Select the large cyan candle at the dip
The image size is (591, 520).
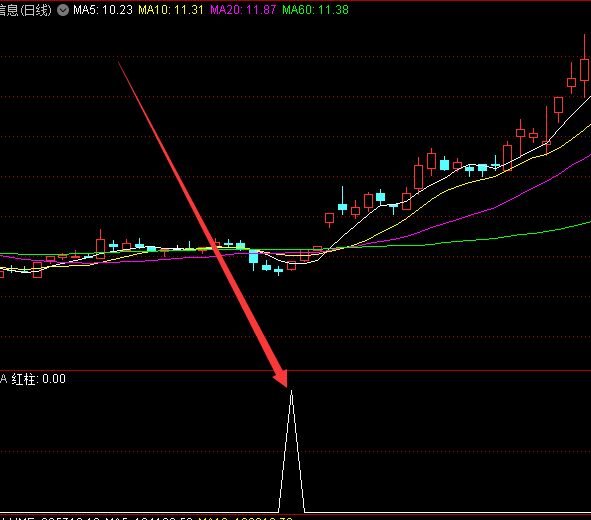[254, 258]
